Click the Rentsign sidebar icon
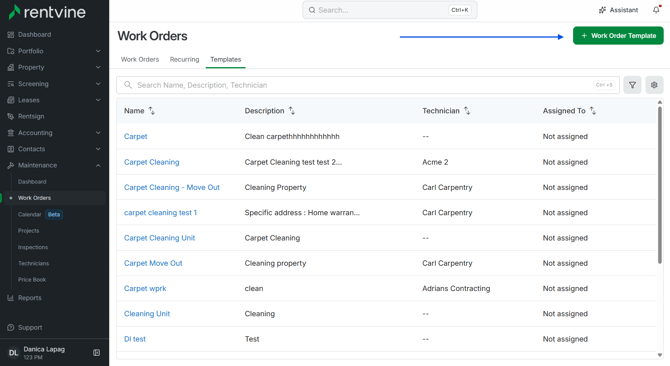Screen dimensions: 670x366 click(11, 116)
